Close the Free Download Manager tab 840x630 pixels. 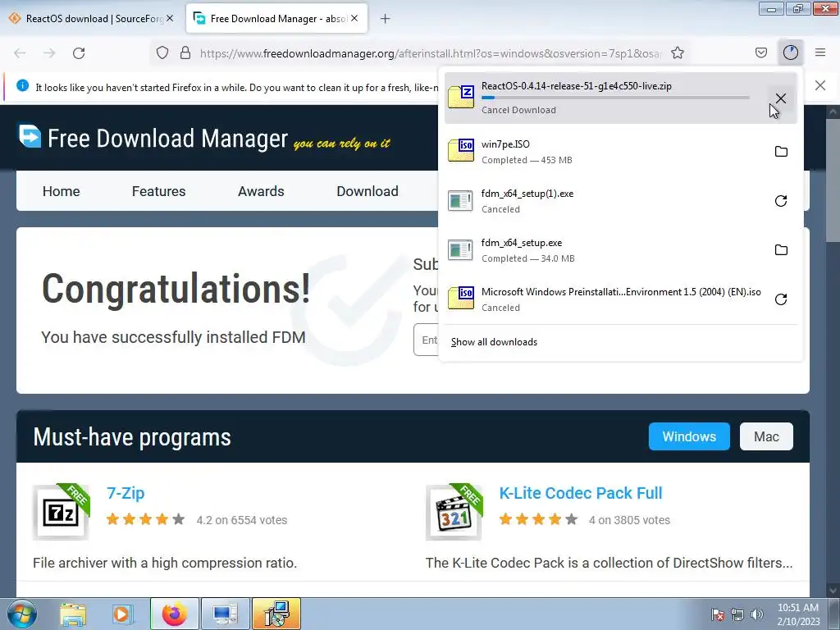point(354,18)
